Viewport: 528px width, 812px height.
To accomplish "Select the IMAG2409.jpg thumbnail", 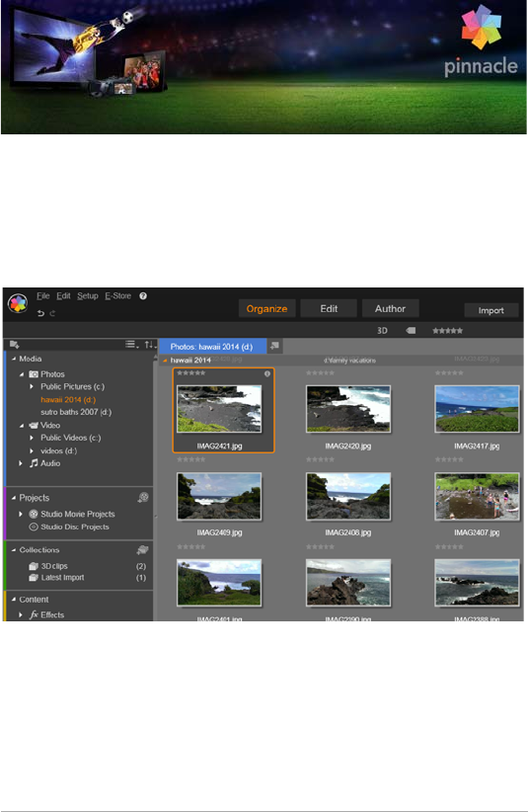I will pyautogui.click(x=219, y=496).
